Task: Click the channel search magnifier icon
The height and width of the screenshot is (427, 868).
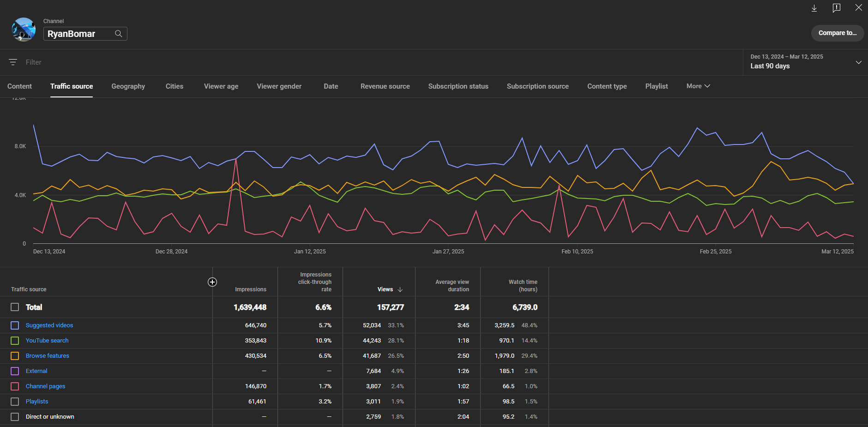Action: (119, 34)
